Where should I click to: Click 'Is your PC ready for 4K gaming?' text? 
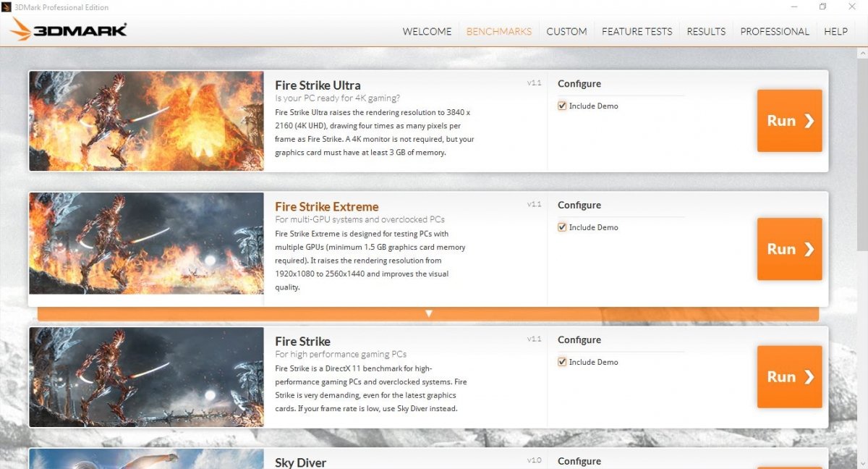337,98
